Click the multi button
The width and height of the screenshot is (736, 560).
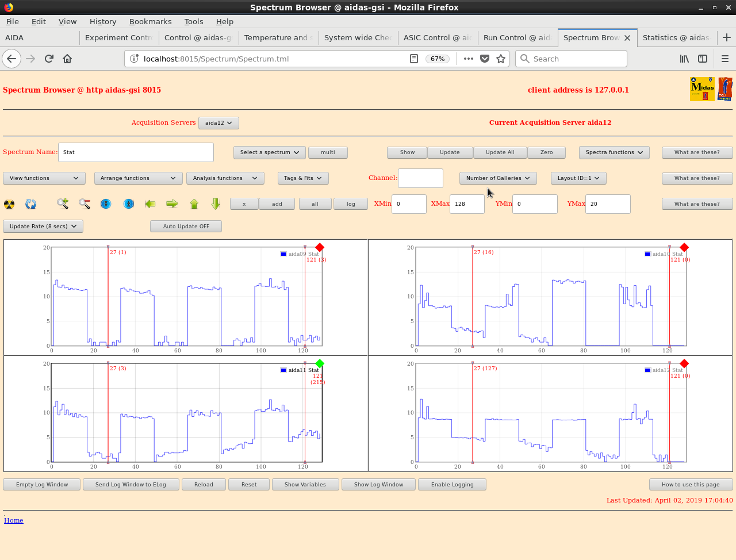point(328,152)
